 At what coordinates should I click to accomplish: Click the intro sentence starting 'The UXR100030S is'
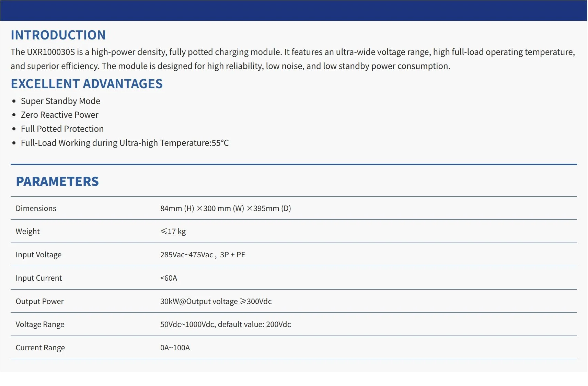[293, 52]
